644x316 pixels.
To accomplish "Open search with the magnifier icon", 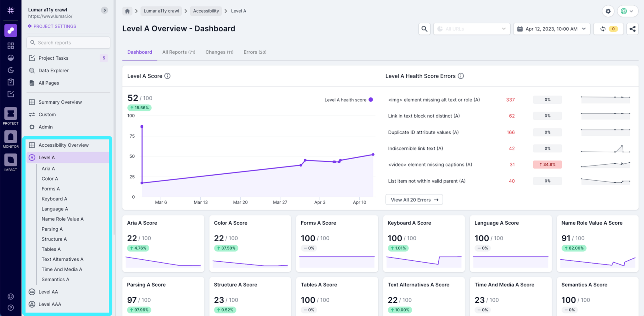I will pyautogui.click(x=424, y=29).
